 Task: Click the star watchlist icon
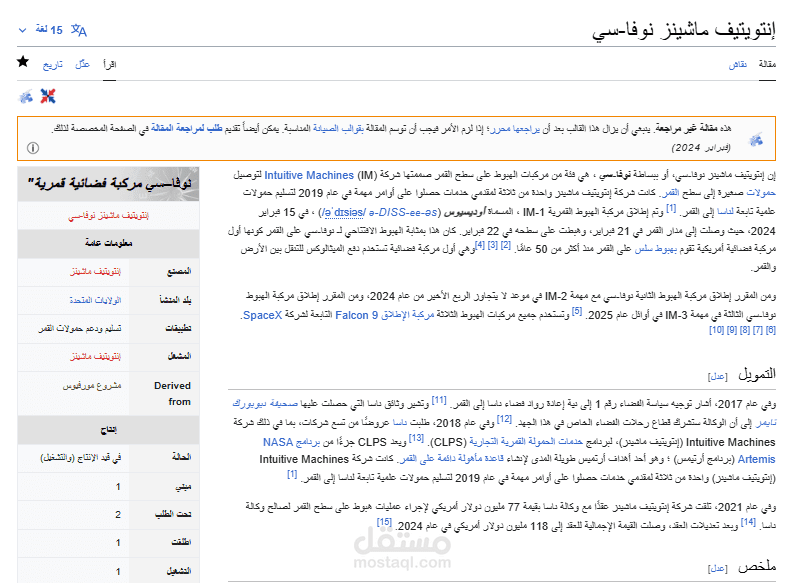point(23,62)
